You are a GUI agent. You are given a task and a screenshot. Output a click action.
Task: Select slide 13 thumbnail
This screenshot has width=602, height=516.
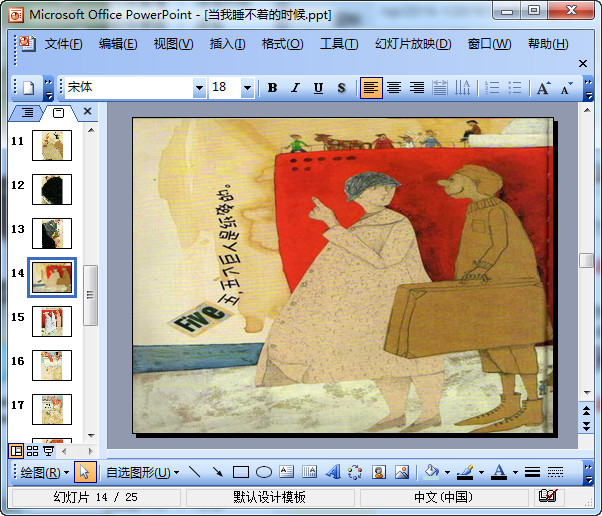pyautogui.click(x=52, y=233)
